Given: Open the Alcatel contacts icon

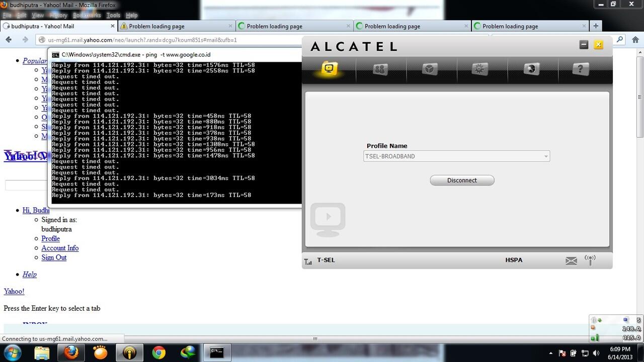Looking at the screenshot, I should (380, 69).
